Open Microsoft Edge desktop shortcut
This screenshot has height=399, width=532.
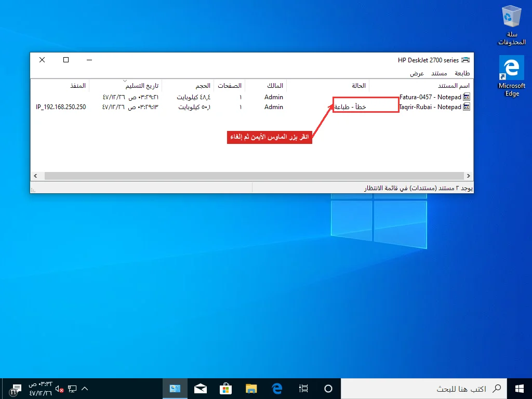click(512, 76)
